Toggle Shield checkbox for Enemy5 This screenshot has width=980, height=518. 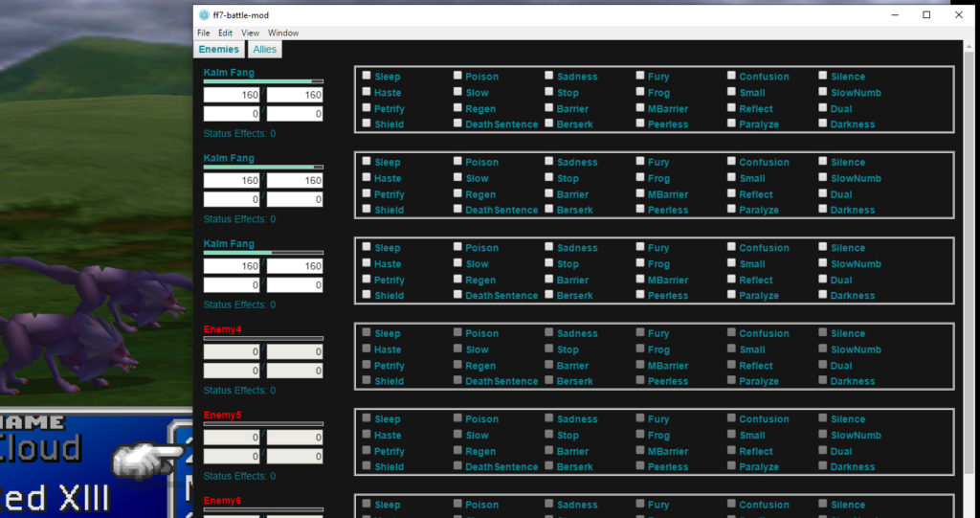click(367, 466)
